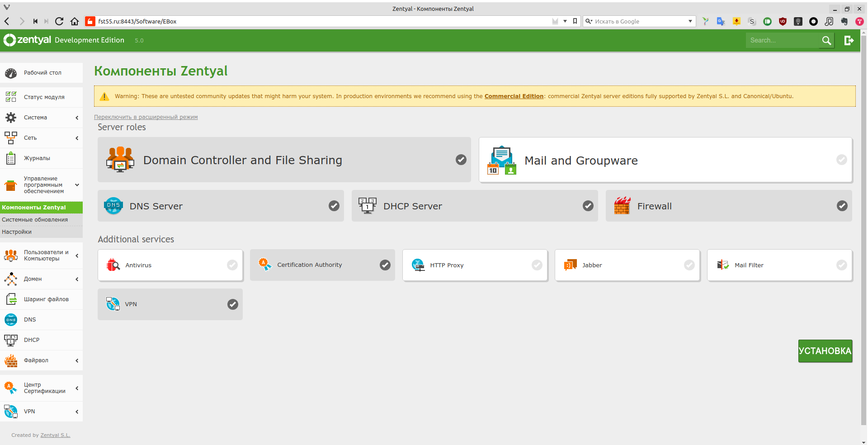Select Компоненты Zentyal submenu item

pyautogui.click(x=41, y=208)
